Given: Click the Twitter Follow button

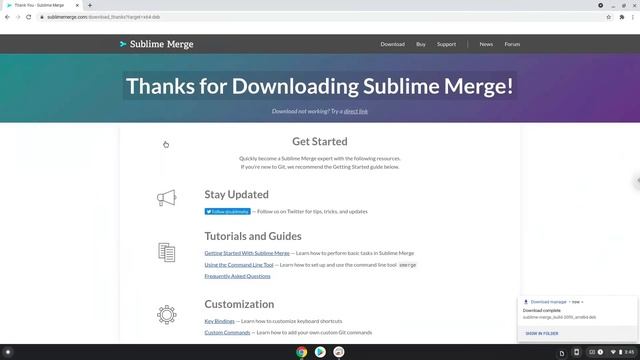Looking at the screenshot, I should tap(227, 211).
